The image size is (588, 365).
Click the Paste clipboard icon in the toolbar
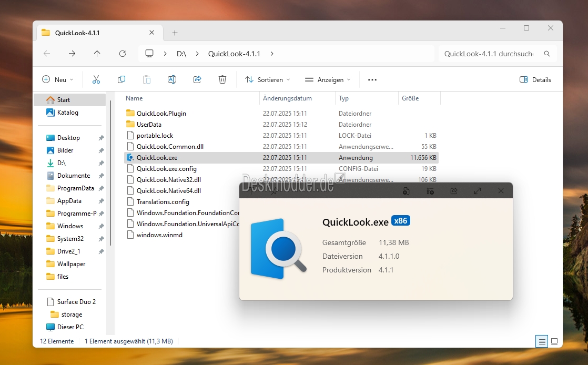[x=147, y=79]
